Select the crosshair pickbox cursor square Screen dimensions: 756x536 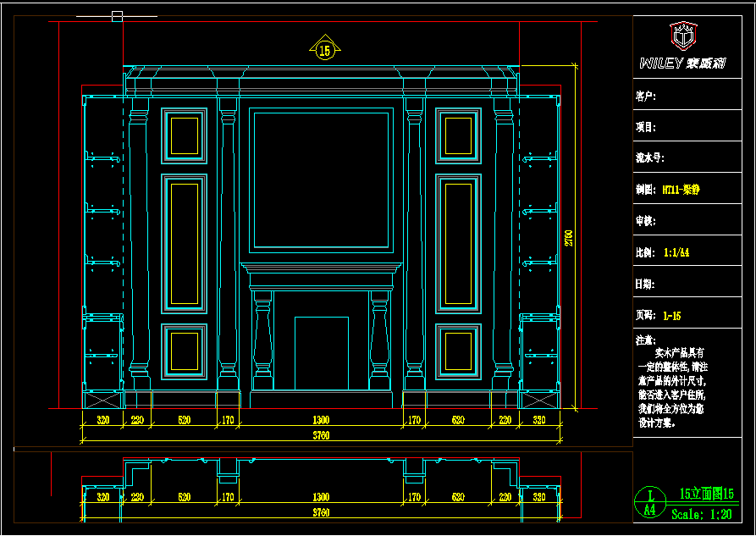[117, 16]
